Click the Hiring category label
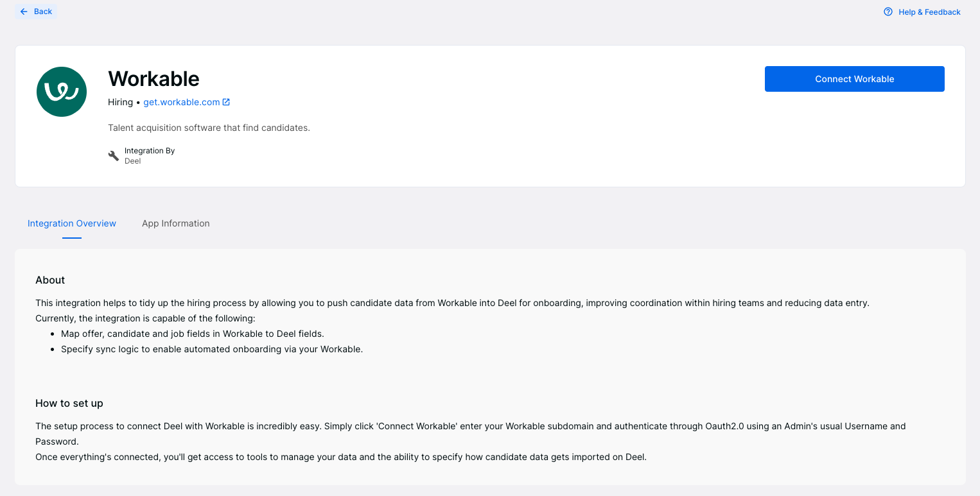 (x=120, y=102)
